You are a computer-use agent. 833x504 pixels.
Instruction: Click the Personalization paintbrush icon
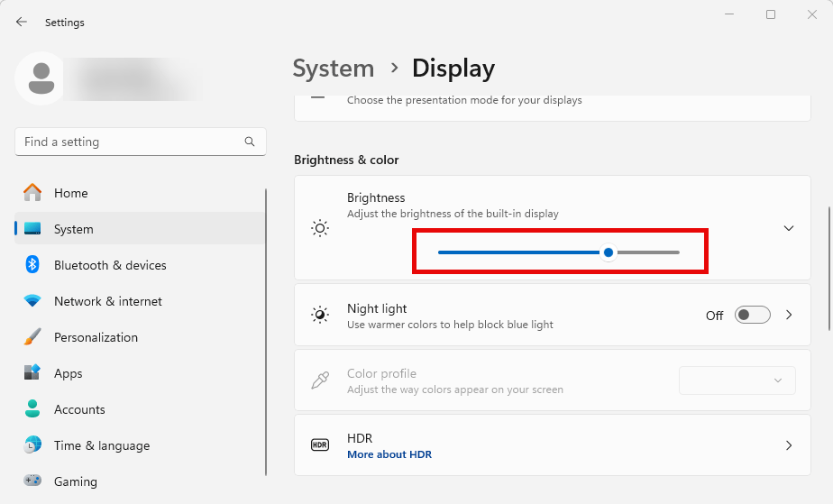point(32,337)
